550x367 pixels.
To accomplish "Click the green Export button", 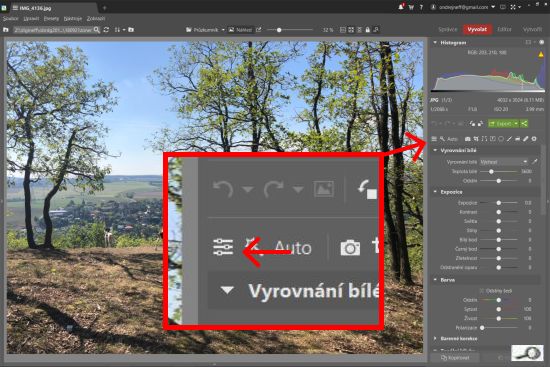I will tap(501, 124).
